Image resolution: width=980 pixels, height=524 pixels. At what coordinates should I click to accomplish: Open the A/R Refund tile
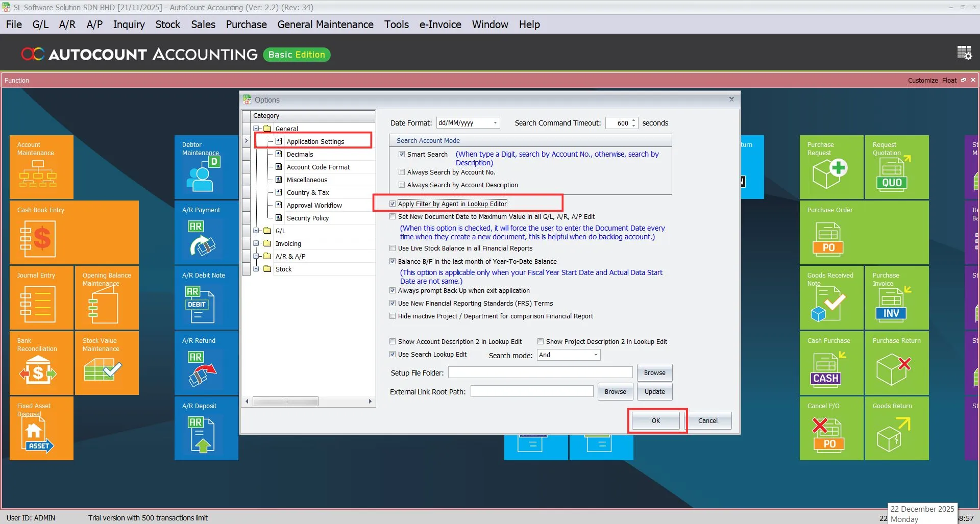click(x=206, y=363)
